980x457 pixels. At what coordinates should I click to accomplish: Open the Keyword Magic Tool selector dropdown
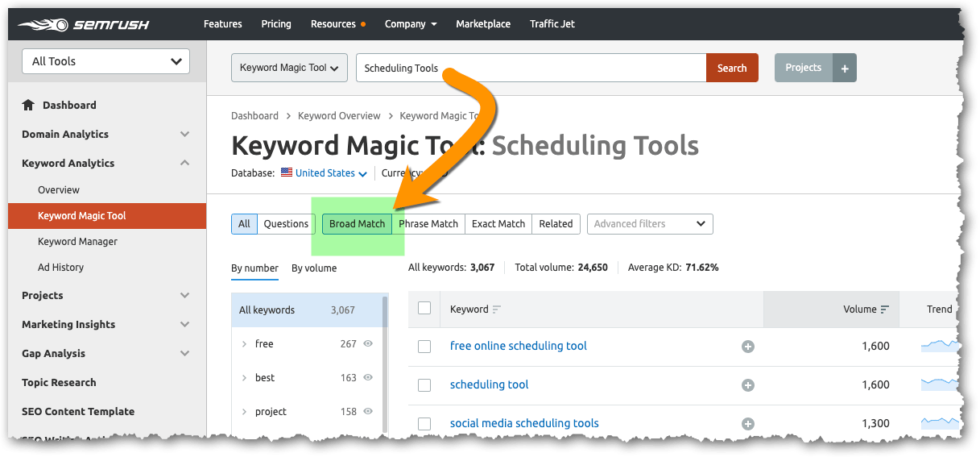pos(289,68)
